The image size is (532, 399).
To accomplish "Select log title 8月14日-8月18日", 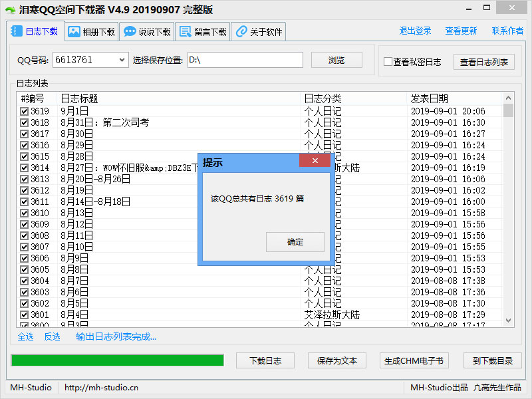I will (x=95, y=202).
